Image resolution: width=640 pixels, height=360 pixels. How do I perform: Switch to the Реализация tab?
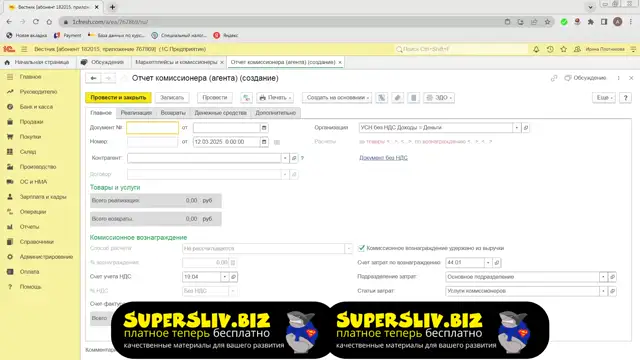(x=136, y=113)
